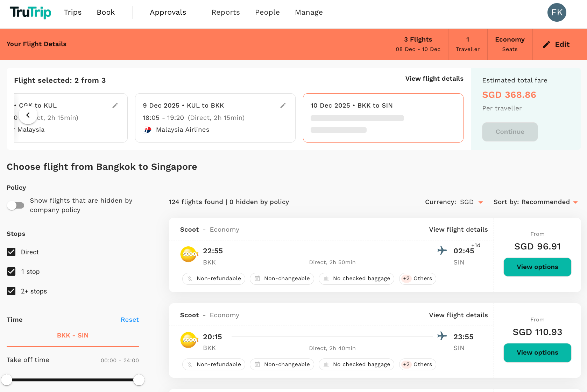Click the 1 Traveller summary
The width and height of the screenshot is (587, 392).
(x=468, y=44)
